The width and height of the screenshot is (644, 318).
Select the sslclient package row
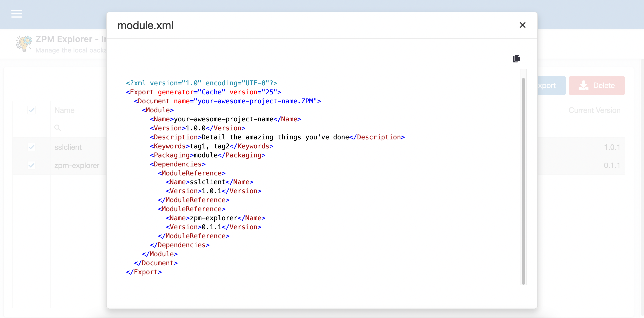(68, 147)
